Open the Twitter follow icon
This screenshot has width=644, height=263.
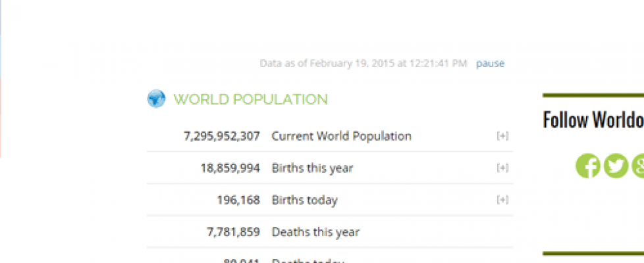616,166
